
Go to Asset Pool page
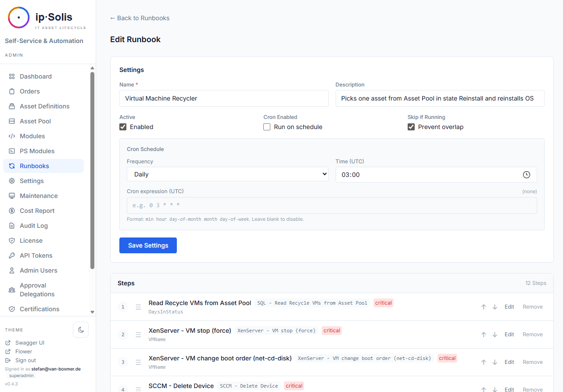[x=43, y=121]
